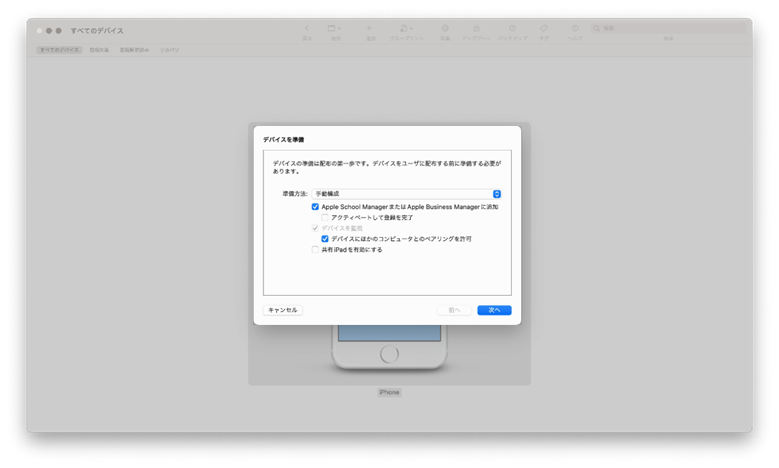
Task: Click the Add plus icon in toolbar
Action: pyautogui.click(x=369, y=28)
